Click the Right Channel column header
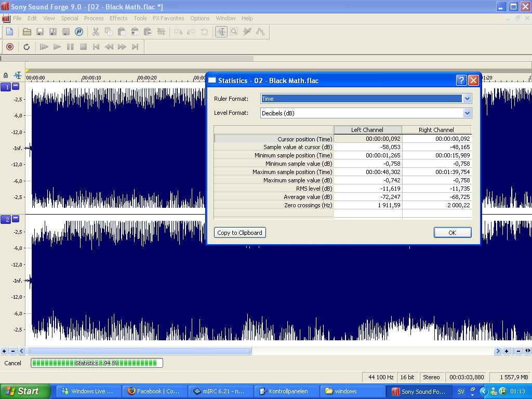This screenshot has width=532, height=399. click(x=436, y=129)
